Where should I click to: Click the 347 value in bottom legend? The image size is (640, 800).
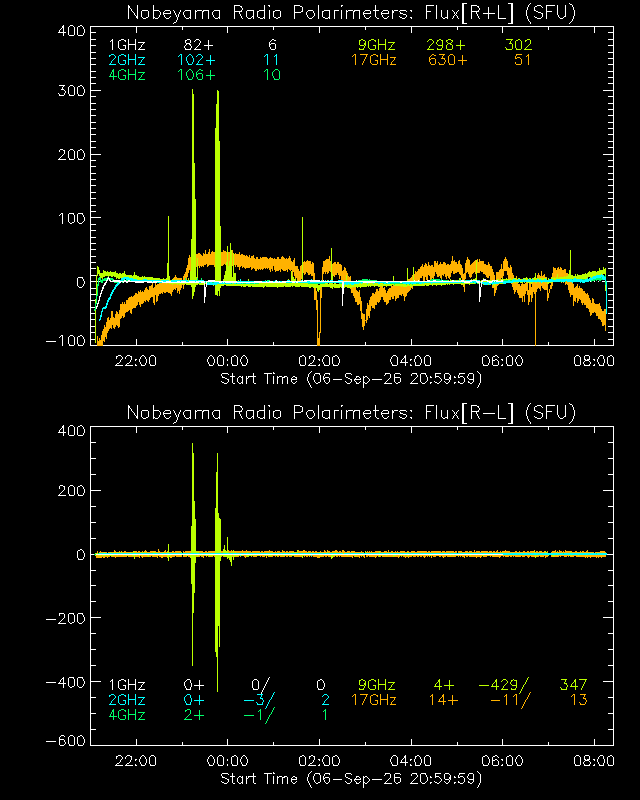point(573,684)
